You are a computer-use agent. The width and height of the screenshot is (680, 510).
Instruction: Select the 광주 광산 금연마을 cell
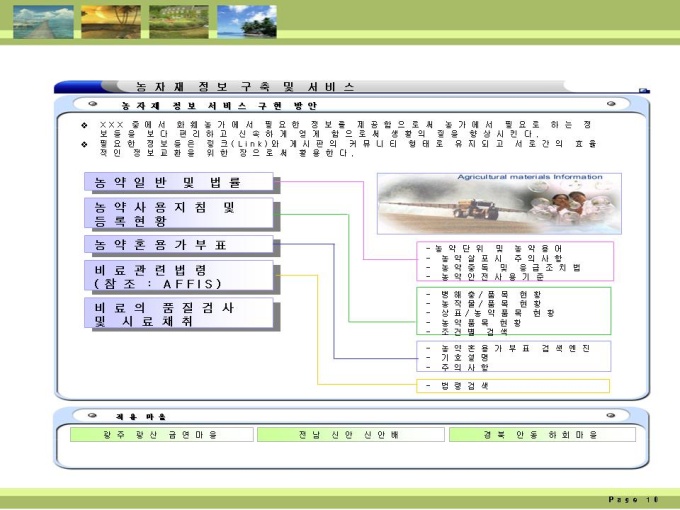point(162,435)
